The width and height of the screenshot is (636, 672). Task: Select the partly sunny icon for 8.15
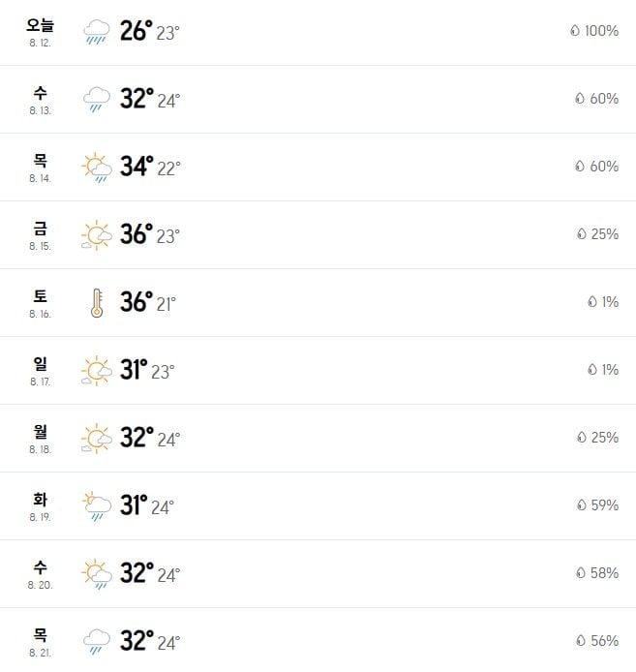[97, 235]
